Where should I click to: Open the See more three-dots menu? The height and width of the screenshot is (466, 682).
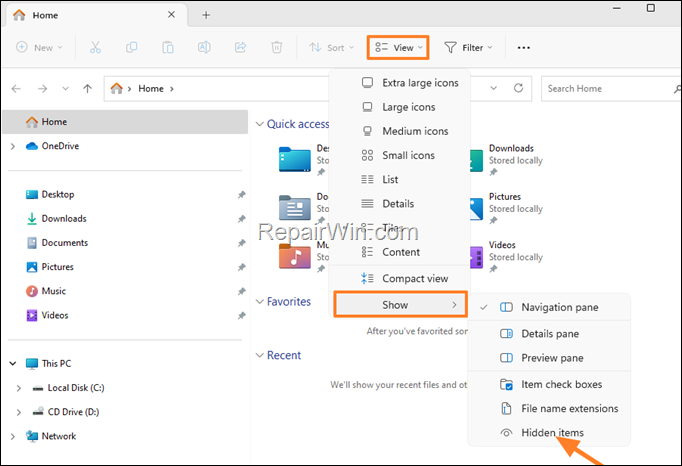tap(523, 47)
